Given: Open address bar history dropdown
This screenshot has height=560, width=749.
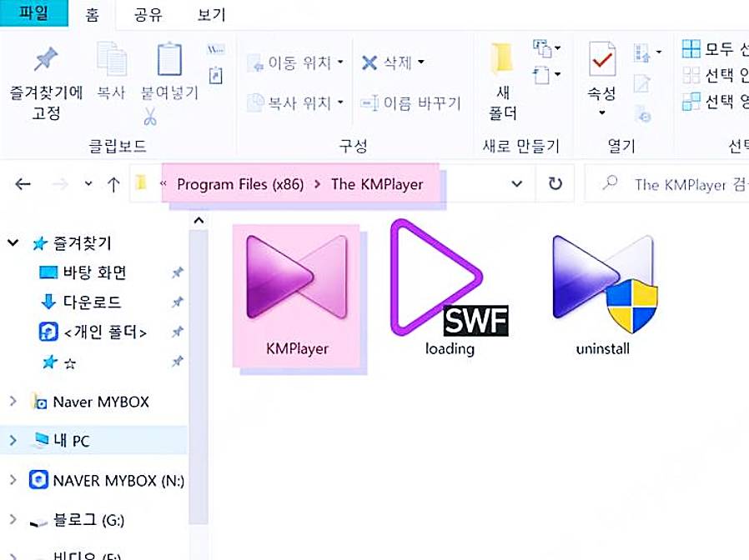Looking at the screenshot, I should click(x=517, y=184).
